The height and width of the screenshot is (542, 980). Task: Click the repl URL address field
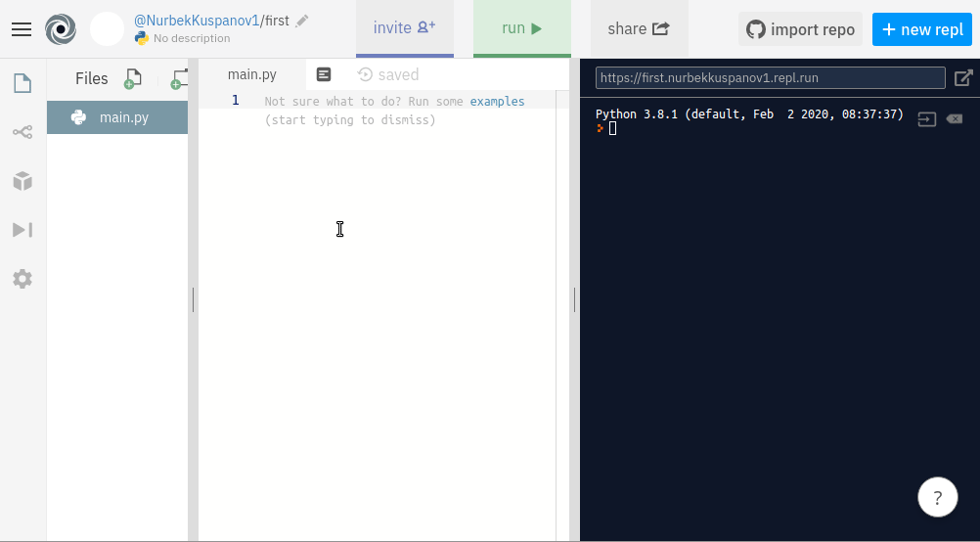[x=770, y=78]
